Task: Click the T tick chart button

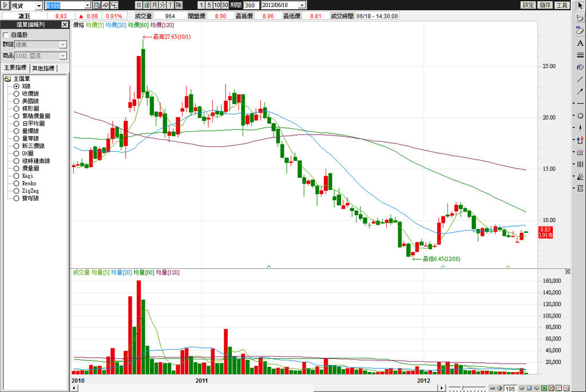Action: coord(171,5)
